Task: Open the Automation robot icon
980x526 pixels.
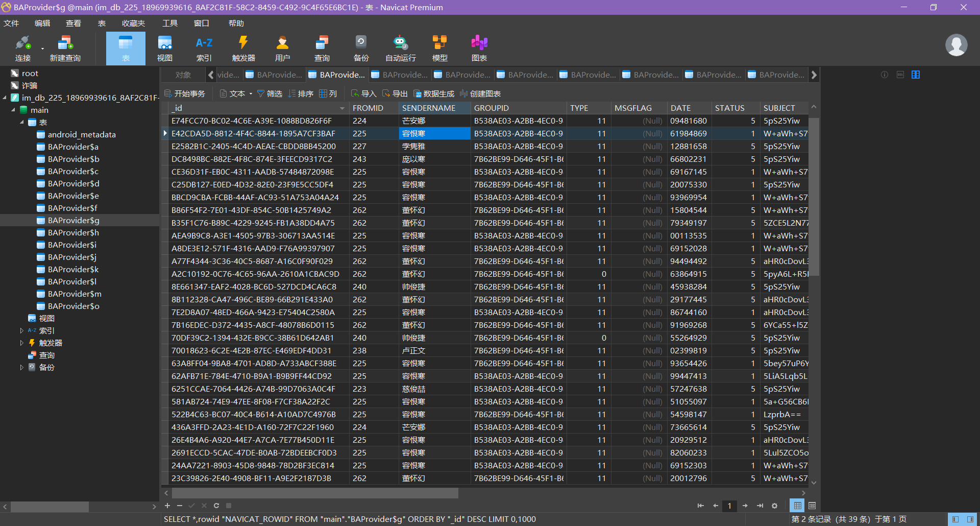Action: tap(401, 49)
